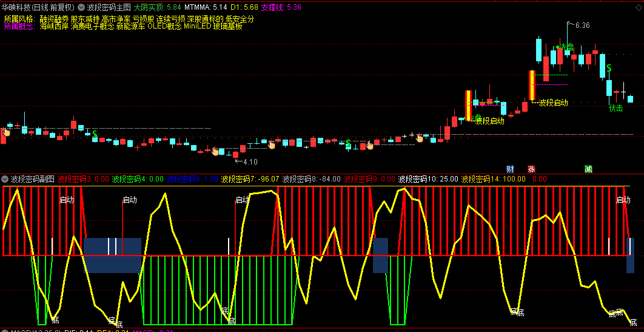Click the 高市净率 style tag
Image resolution: width=644 pixels, height=332 pixels.
pos(116,19)
